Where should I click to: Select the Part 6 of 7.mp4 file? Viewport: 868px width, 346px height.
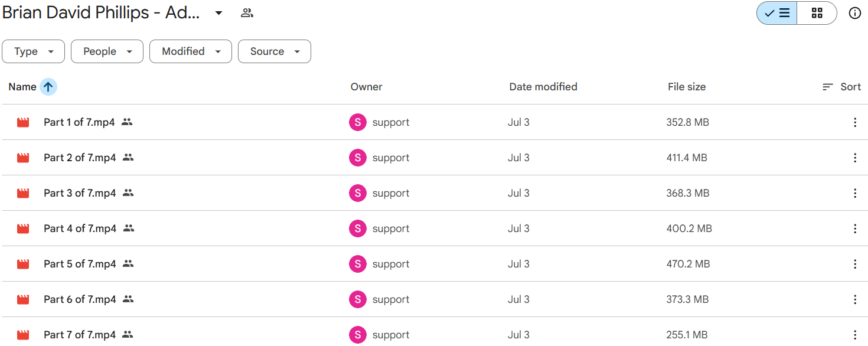80,299
